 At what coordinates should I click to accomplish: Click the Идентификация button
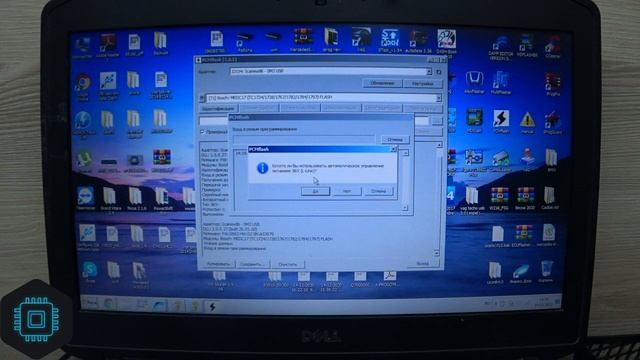click(218, 109)
